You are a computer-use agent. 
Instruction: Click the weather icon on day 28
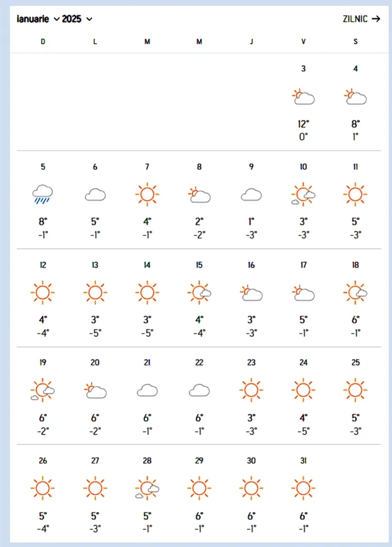point(147,488)
